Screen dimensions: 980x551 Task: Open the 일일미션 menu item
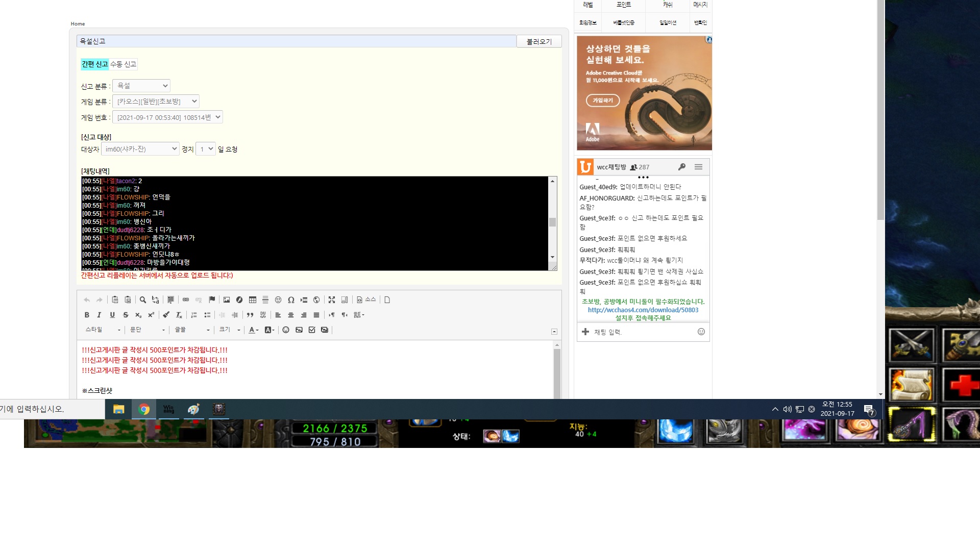[668, 22]
